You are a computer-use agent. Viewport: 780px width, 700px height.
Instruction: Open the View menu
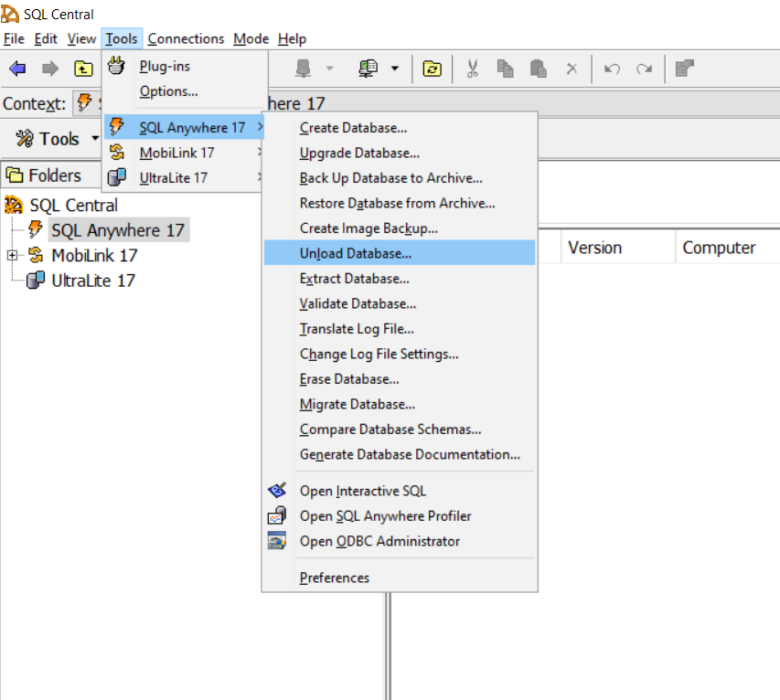81,38
